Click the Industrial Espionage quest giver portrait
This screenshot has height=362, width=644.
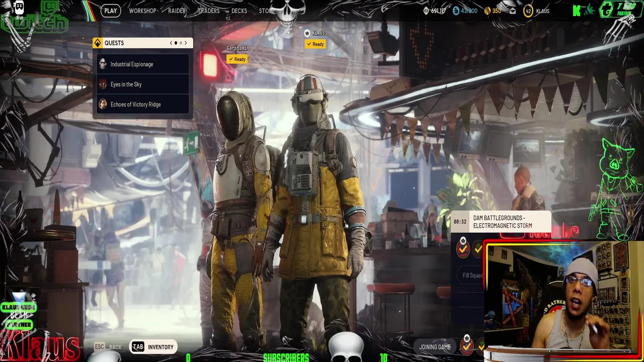click(103, 64)
